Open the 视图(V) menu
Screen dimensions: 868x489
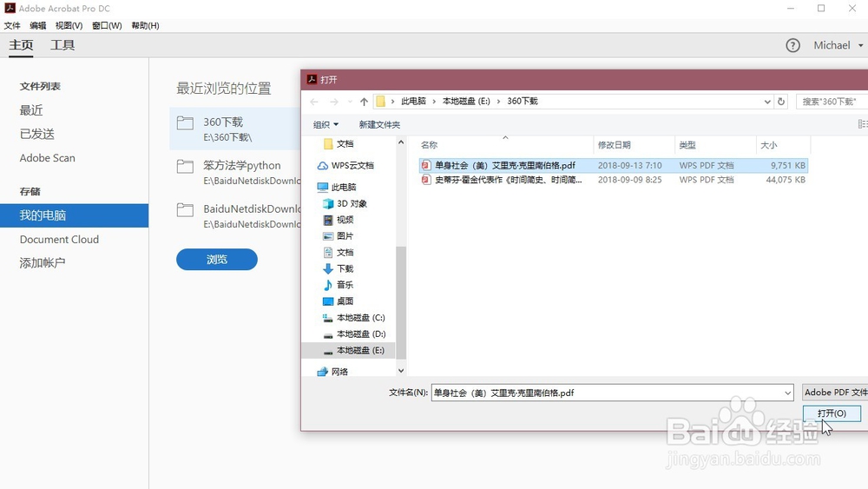pyautogui.click(x=69, y=25)
